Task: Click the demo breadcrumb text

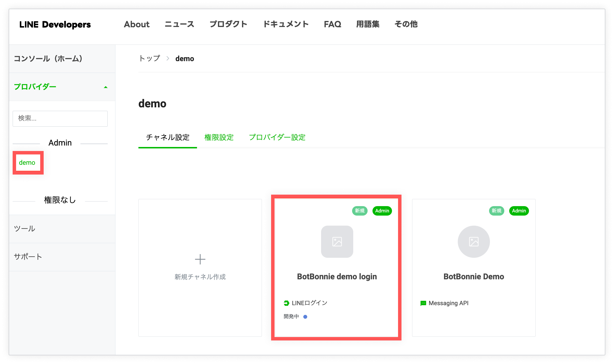Action: [x=185, y=59]
